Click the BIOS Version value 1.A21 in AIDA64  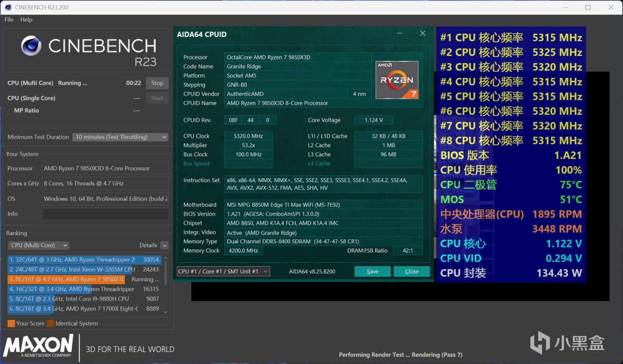pyautogui.click(x=323, y=214)
